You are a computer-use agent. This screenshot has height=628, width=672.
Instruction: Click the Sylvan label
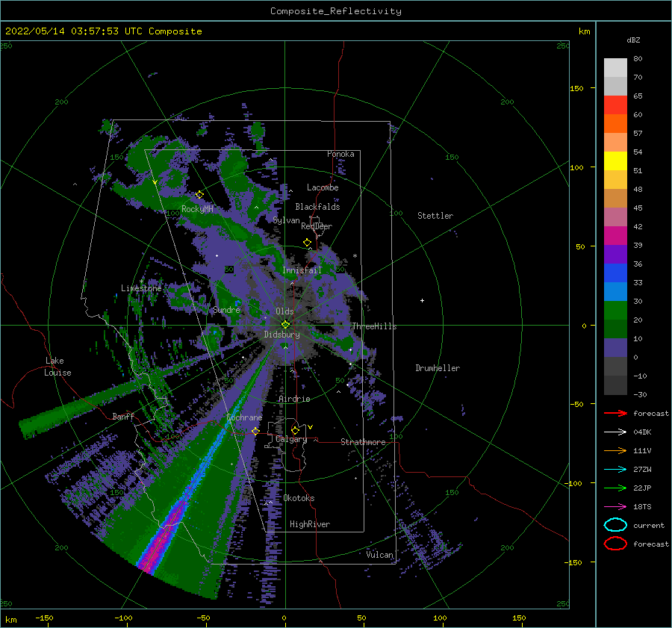pos(286,220)
